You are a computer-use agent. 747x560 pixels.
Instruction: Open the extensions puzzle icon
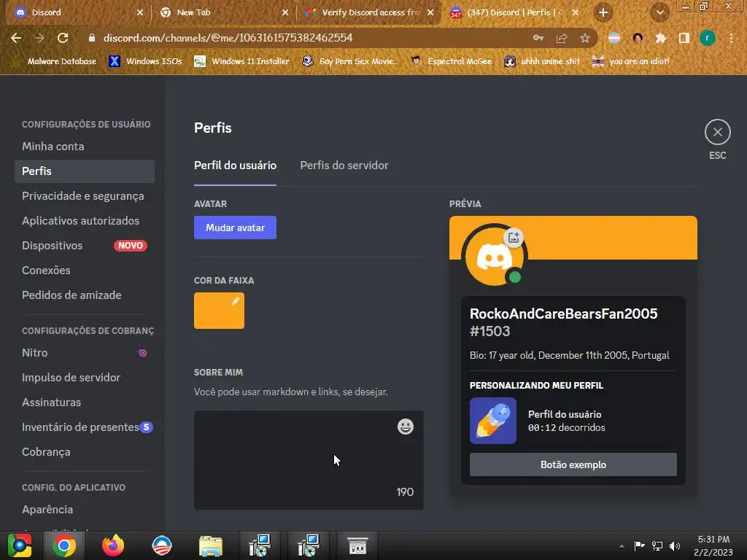661,38
